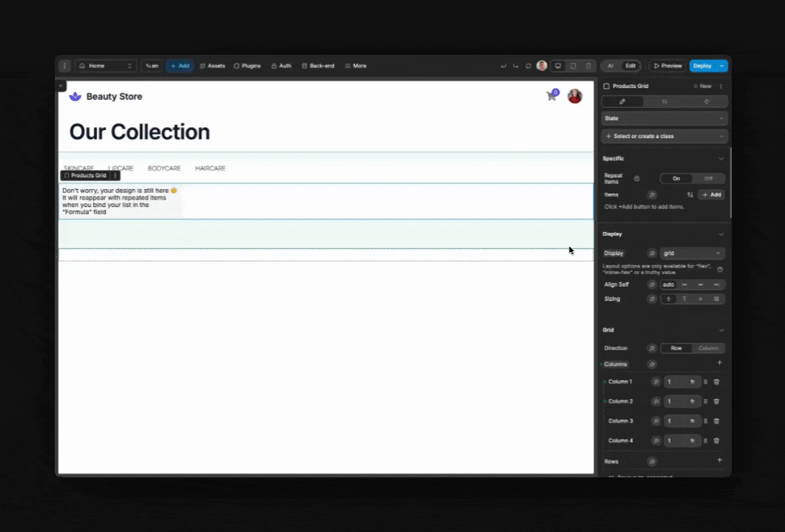
Task: Click the Preview button
Action: 667,66
